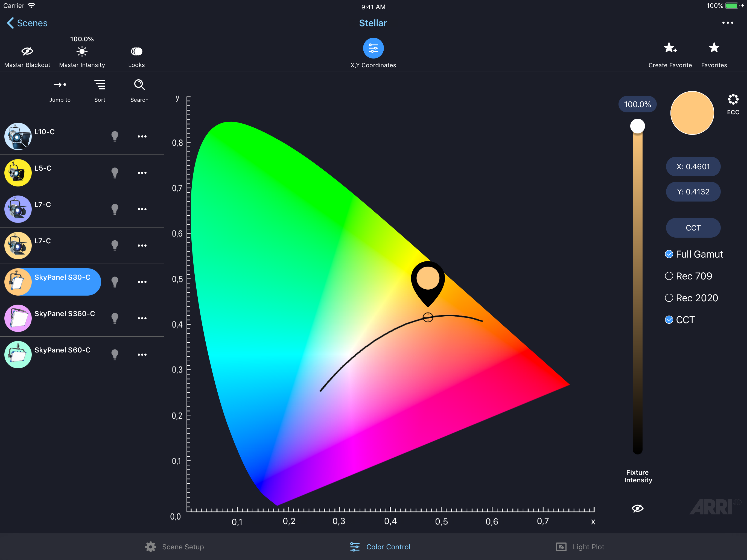Open fixture Search magnifier

coord(139,85)
